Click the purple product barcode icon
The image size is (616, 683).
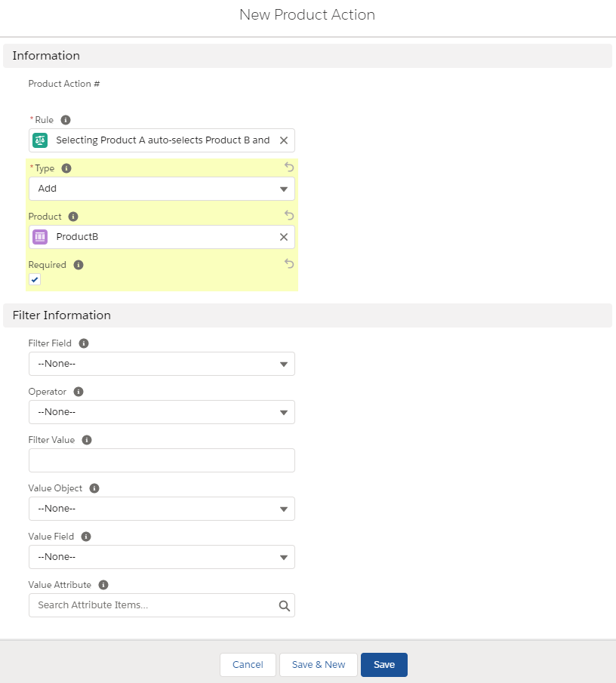point(40,237)
